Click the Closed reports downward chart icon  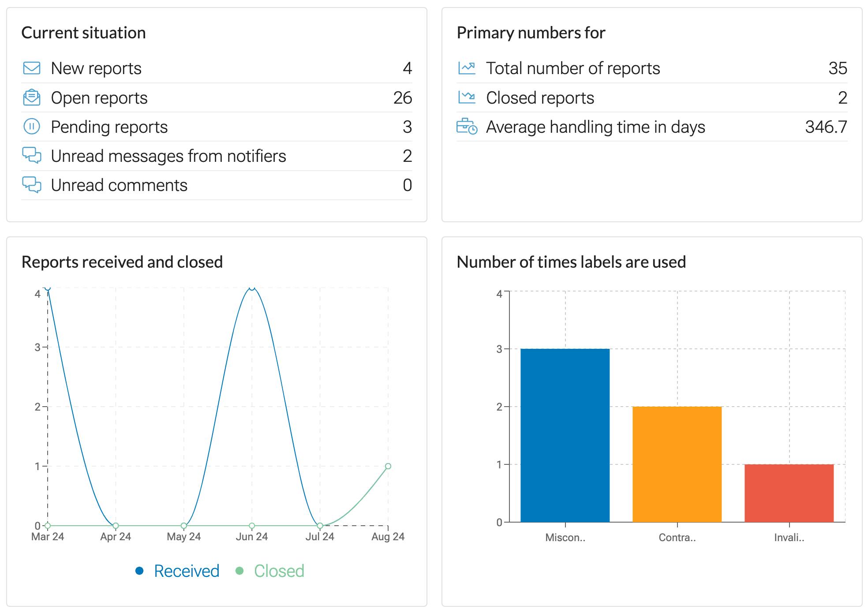467,97
